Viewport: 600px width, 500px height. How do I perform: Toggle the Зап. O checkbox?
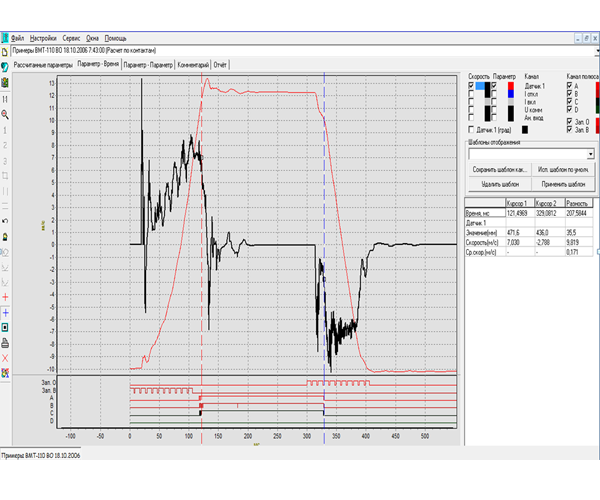[x=569, y=122]
